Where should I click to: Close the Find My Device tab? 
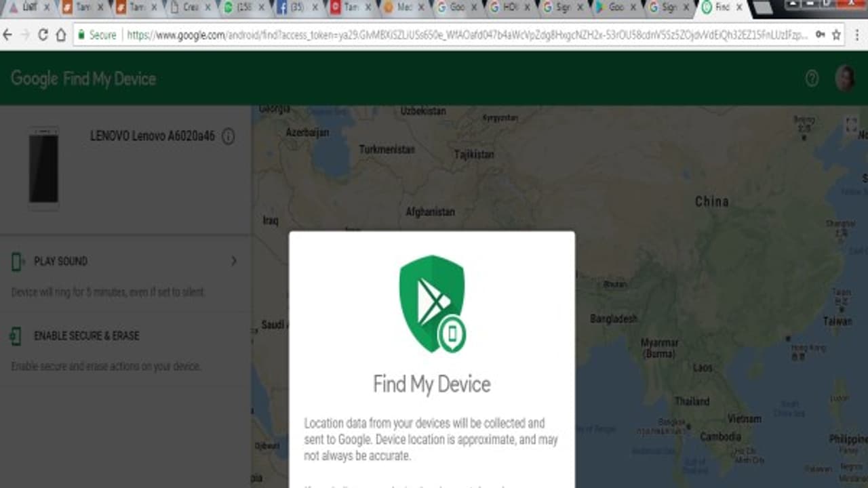741,7
